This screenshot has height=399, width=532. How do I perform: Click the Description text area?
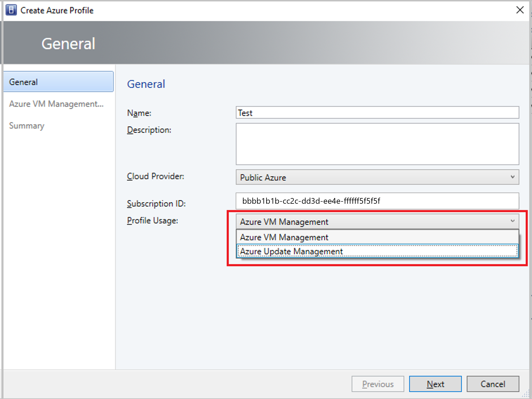pyautogui.click(x=377, y=144)
